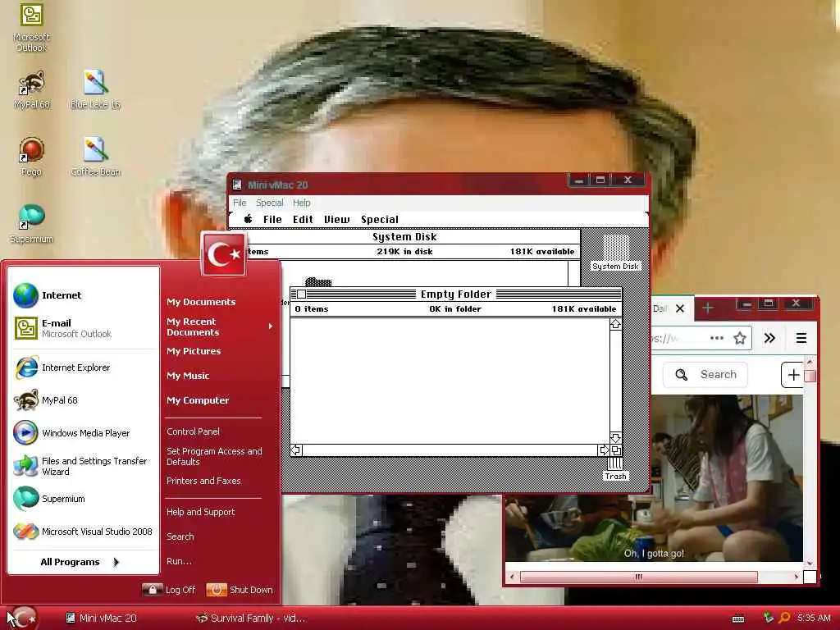Viewport: 840px width, 630px height.
Task: Click the Search field on web page
Action: click(x=705, y=374)
